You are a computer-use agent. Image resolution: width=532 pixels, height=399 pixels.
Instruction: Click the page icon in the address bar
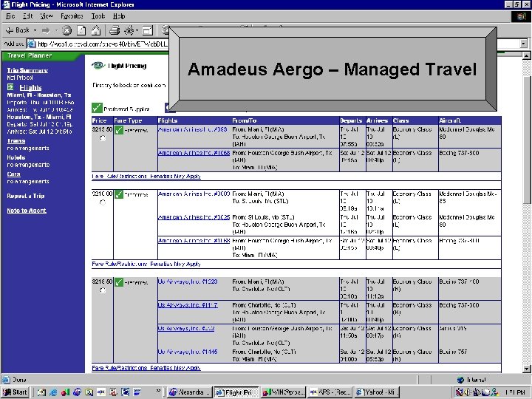click(x=32, y=44)
